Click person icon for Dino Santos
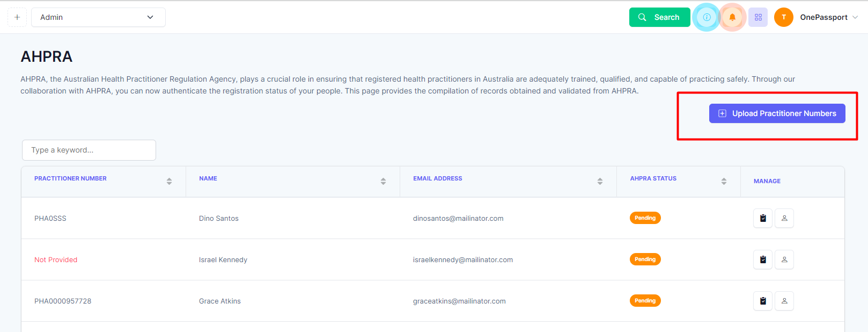Screen dimensions: 868x332 pyautogui.click(x=784, y=218)
